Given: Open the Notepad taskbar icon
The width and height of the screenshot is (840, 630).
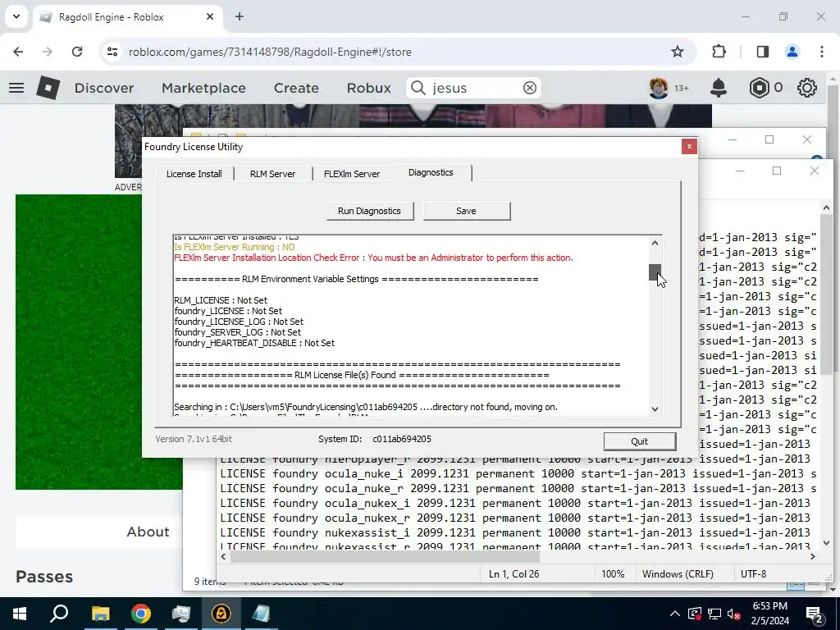Looking at the screenshot, I should coord(261,614).
